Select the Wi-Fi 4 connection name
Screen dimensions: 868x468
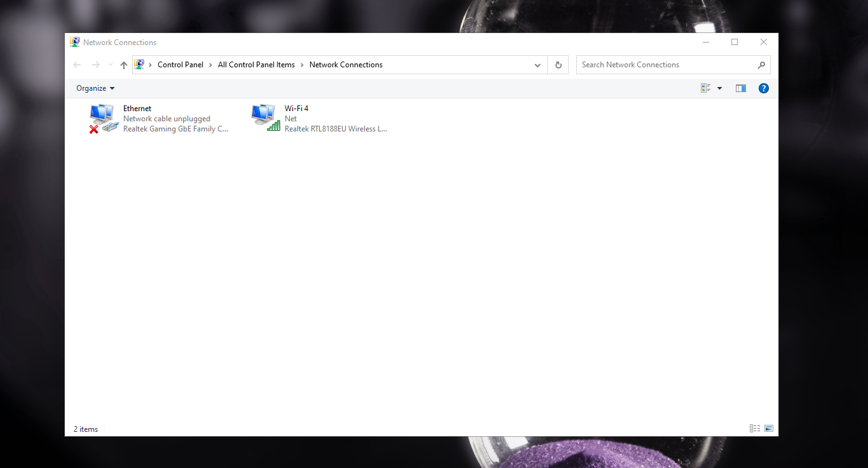[x=296, y=109]
